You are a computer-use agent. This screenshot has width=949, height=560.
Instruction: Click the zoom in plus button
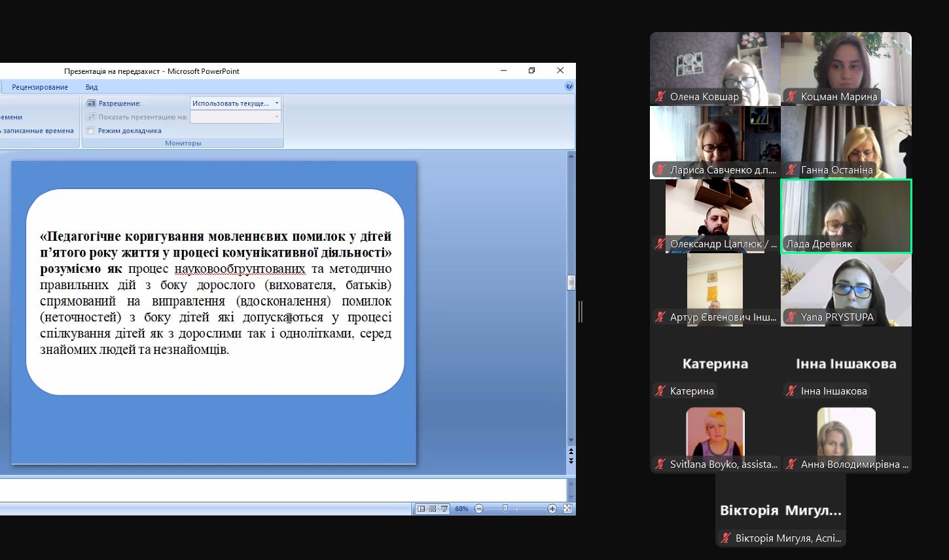point(552,508)
